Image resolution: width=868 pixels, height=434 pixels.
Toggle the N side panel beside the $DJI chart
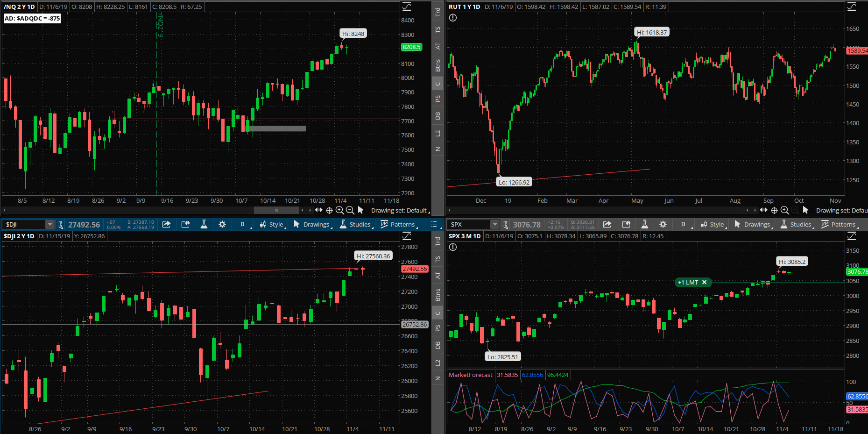[x=438, y=378]
